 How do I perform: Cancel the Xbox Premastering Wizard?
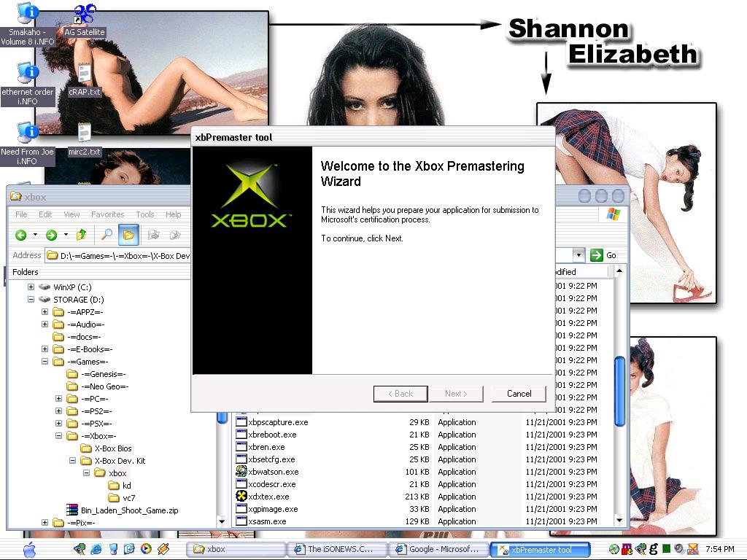point(519,394)
